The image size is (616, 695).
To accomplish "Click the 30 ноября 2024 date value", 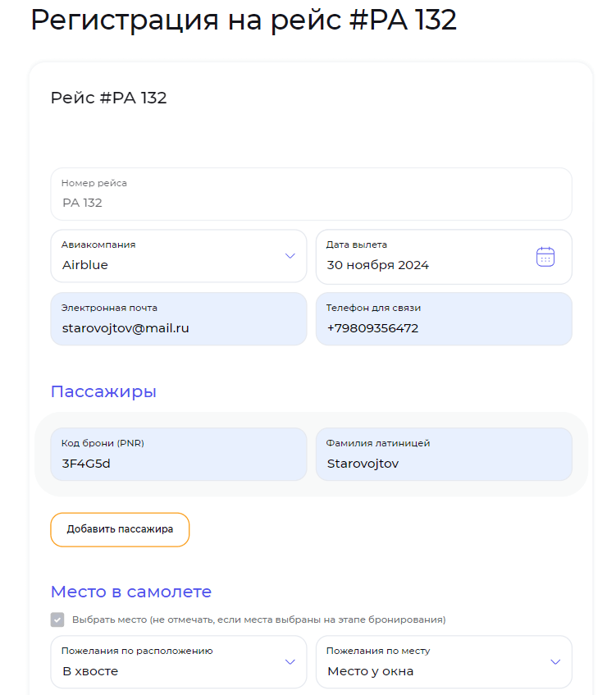I will (x=378, y=265).
